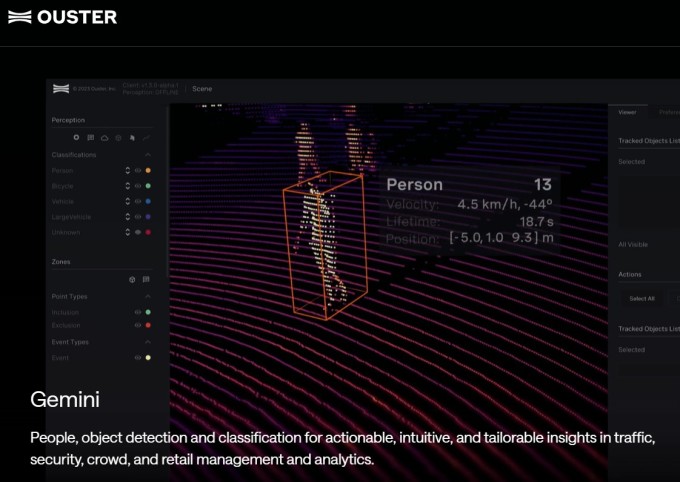The image size is (680, 482).
Task: Toggle visibility eye for Event type
Action: coord(138,357)
